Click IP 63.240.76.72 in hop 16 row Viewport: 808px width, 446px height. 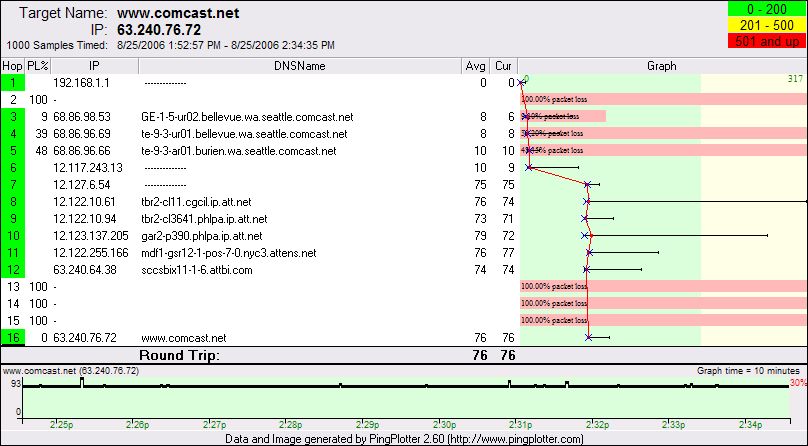point(85,338)
